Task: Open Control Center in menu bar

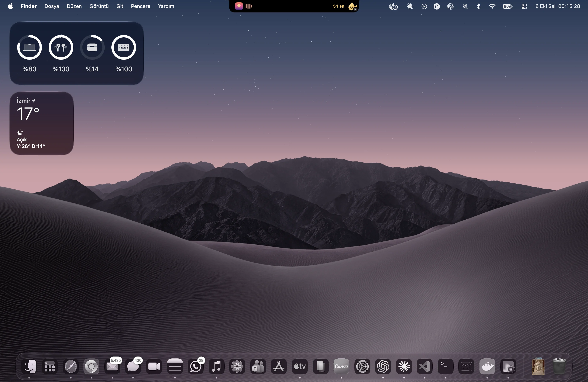Action: tap(524, 6)
